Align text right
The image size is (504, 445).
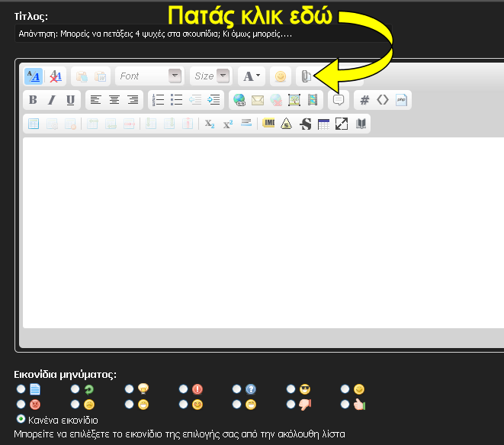point(133,100)
